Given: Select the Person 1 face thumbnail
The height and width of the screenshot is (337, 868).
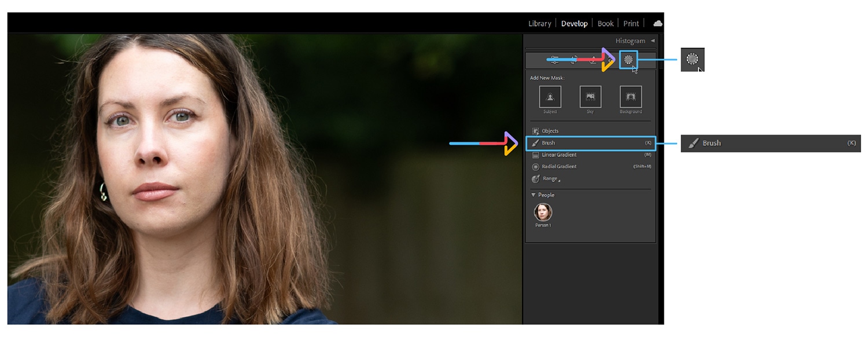Looking at the screenshot, I should [x=543, y=213].
